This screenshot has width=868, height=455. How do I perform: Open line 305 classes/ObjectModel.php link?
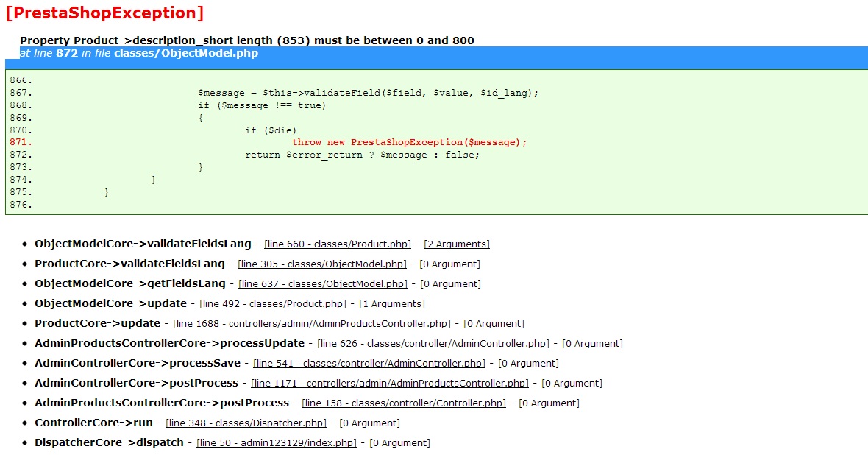click(321, 264)
